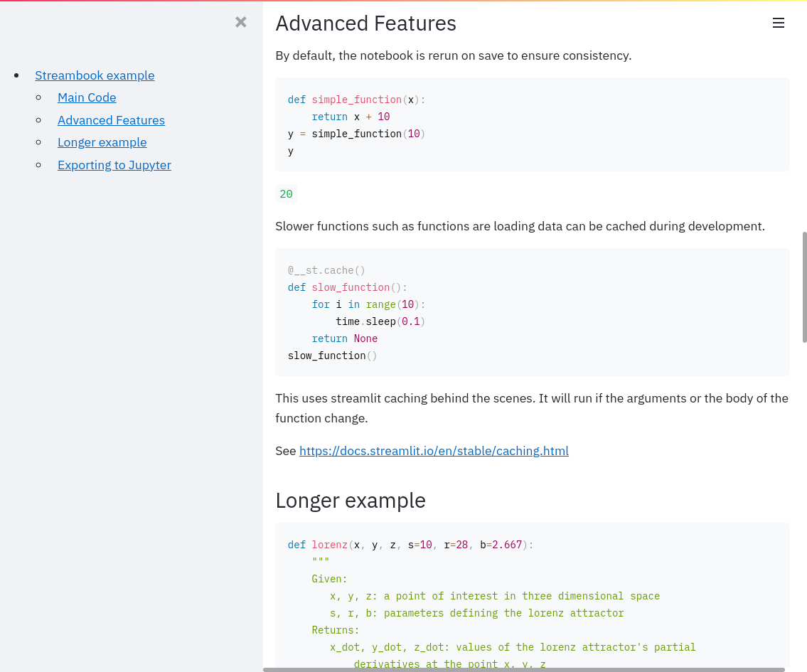807x672 pixels.
Task: Click the 'notebook is rerun on save' paragraph
Action: tap(453, 55)
